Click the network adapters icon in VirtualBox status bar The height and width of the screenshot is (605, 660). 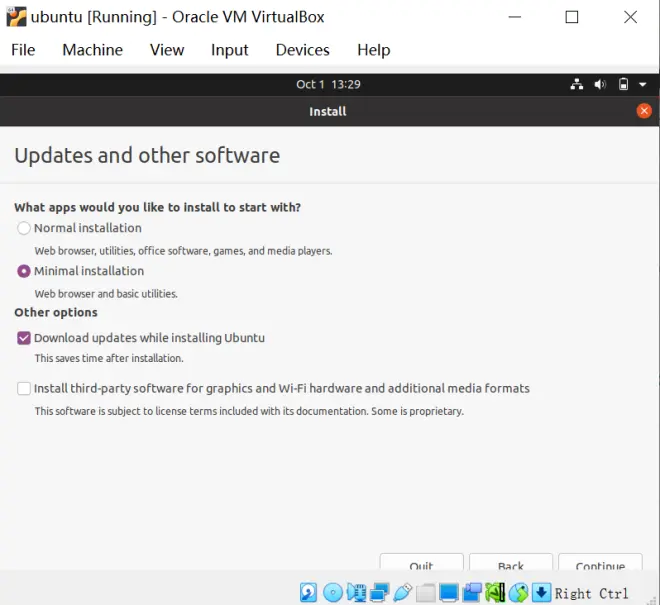tap(379, 592)
